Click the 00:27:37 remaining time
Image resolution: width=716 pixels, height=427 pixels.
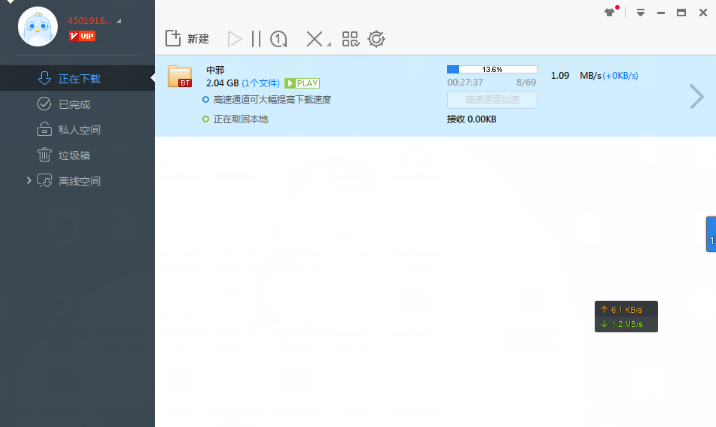465,83
